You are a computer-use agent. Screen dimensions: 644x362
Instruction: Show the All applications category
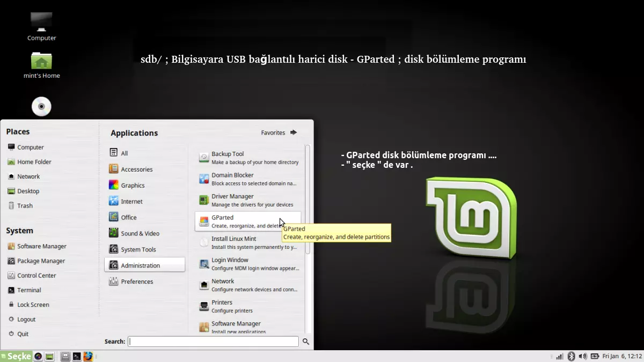pyautogui.click(x=124, y=153)
